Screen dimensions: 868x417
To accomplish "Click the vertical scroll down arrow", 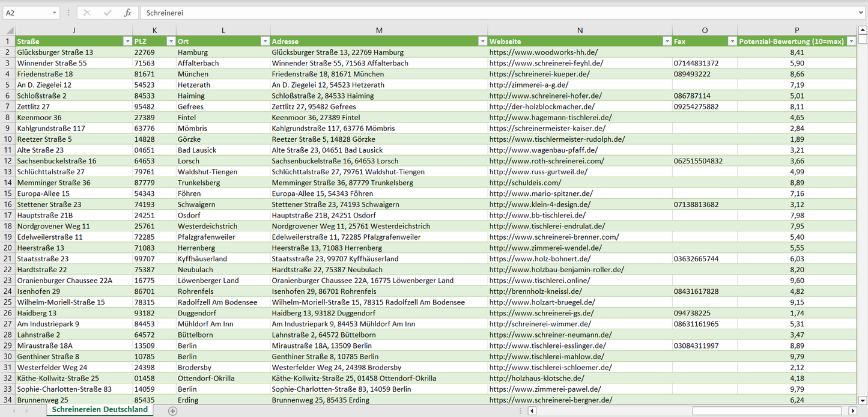I will pyautogui.click(x=863, y=400).
